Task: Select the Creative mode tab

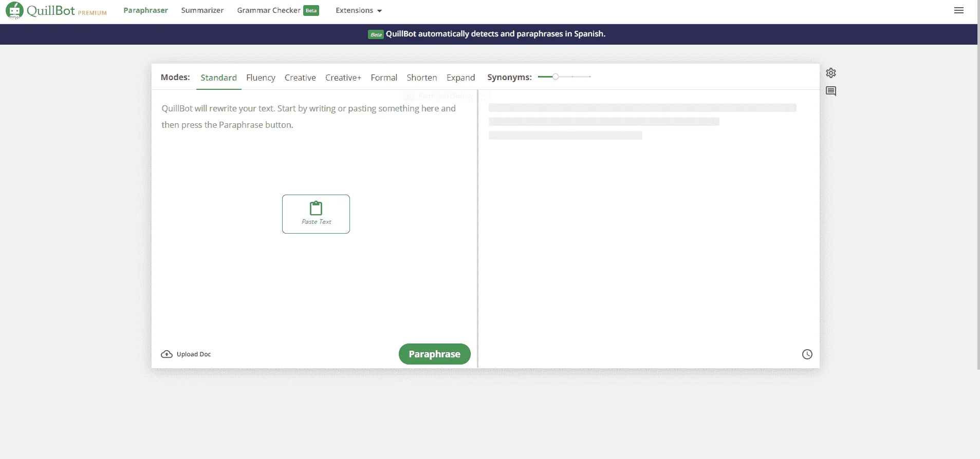Action: [300, 78]
